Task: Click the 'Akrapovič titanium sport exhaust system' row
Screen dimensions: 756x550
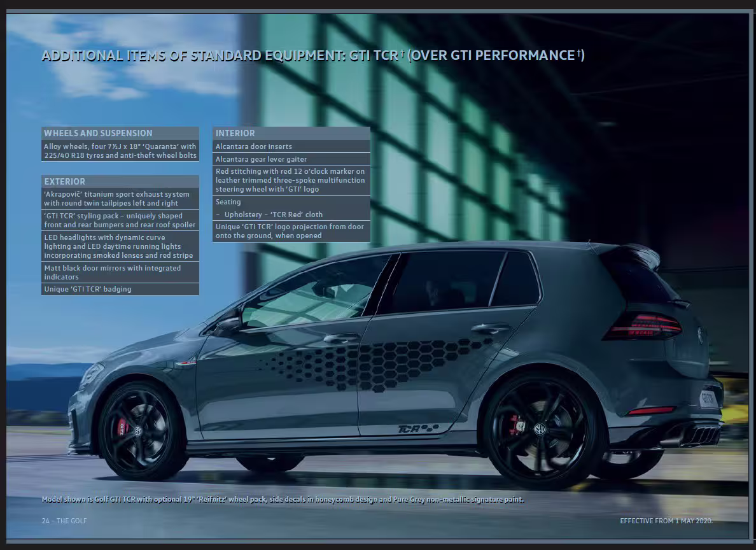Action: tap(120, 199)
